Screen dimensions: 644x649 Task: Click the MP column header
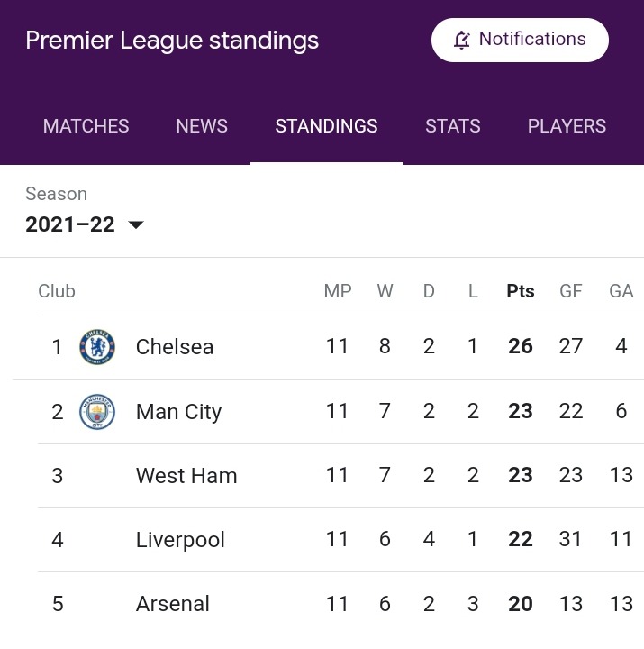coord(338,291)
